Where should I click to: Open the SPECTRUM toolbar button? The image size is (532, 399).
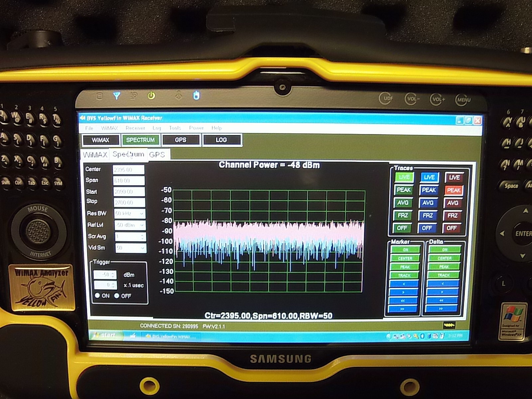pyautogui.click(x=141, y=140)
